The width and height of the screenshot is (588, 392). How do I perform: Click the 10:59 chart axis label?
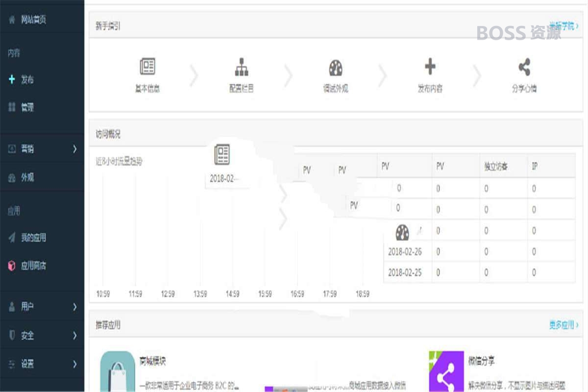pyautogui.click(x=103, y=294)
